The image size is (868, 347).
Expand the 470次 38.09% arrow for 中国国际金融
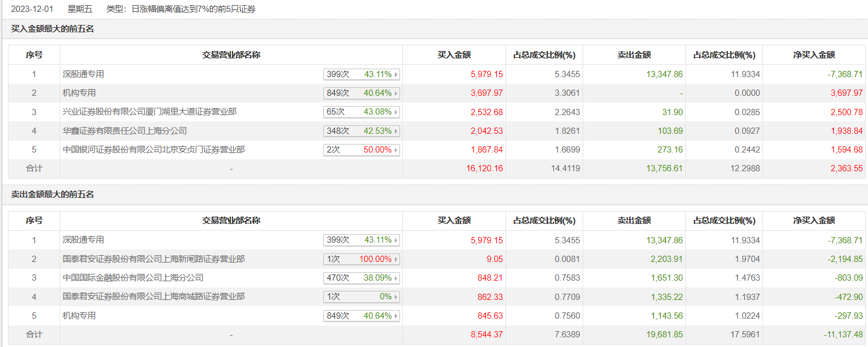(395, 278)
